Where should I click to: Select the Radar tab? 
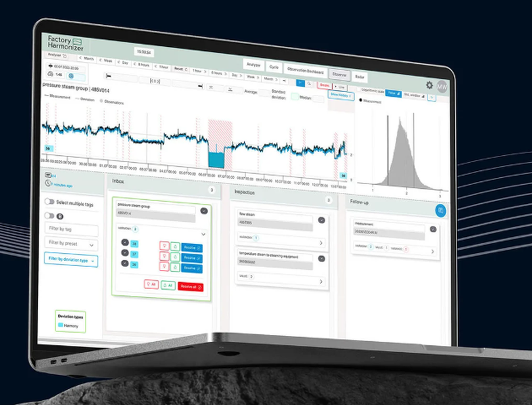(360, 77)
